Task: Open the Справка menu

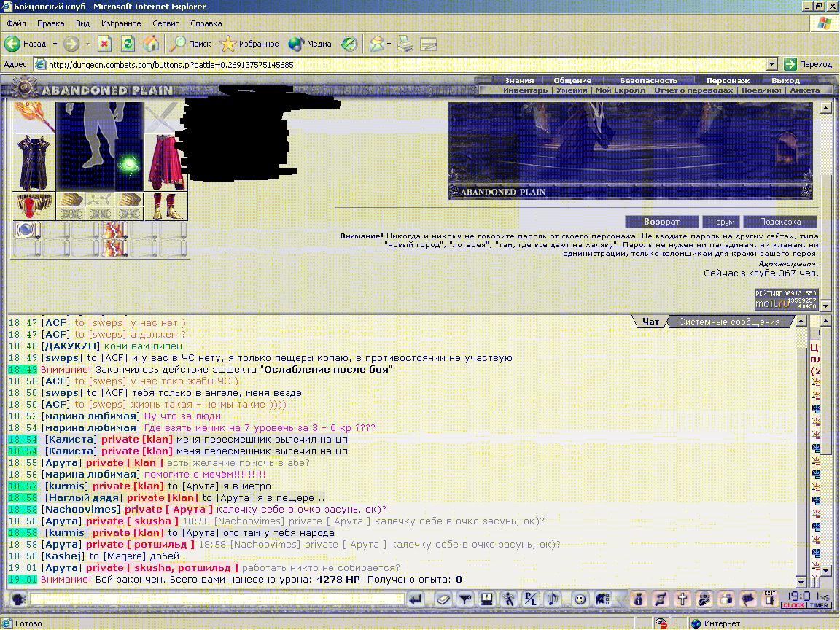Action: [x=206, y=23]
